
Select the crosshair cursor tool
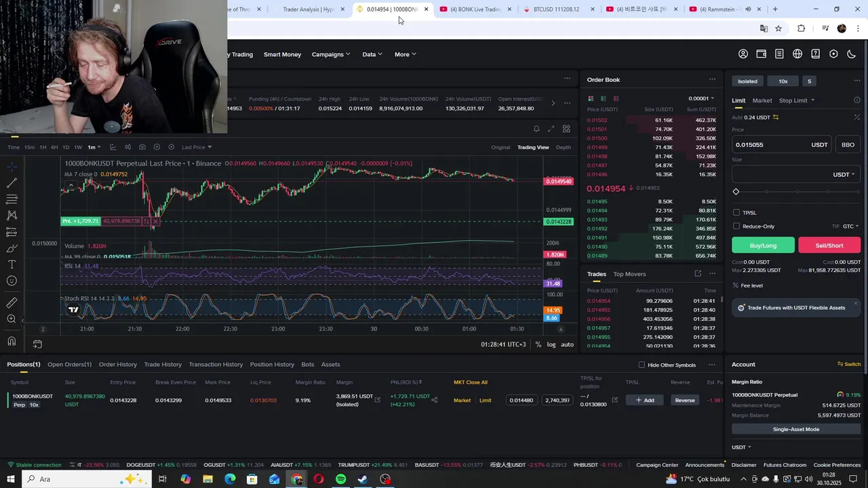(12, 167)
